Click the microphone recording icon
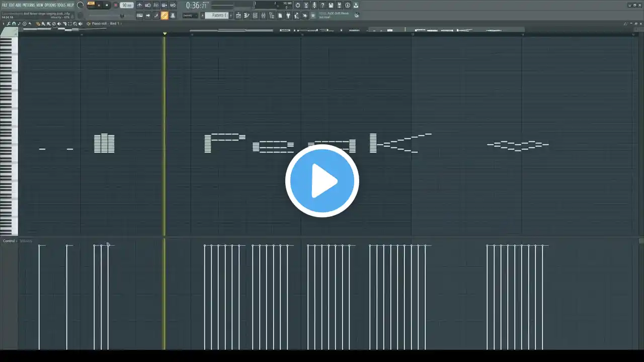This screenshot has height=362, width=644. coord(314,5)
